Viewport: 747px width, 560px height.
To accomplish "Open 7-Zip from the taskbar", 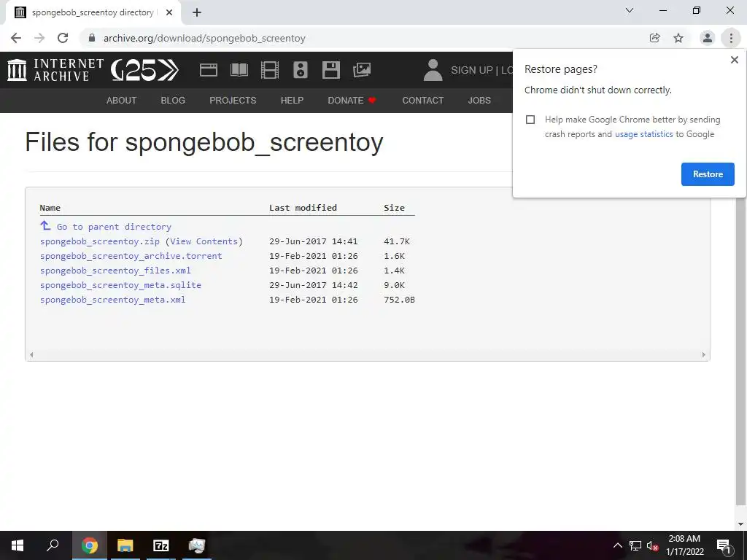I will 161,545.
